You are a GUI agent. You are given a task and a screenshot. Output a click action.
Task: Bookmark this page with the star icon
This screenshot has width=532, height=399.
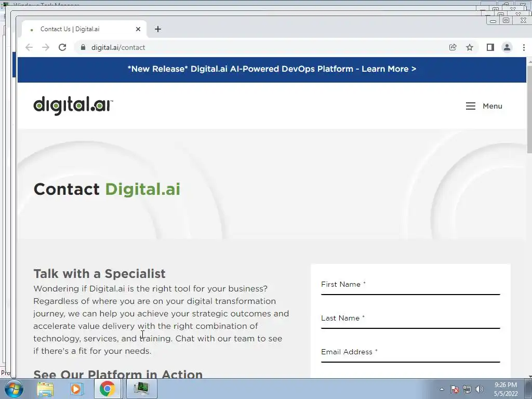pos(470,47)
